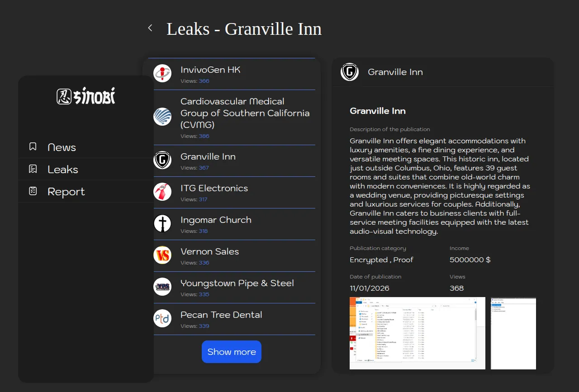Select the Cardiovascular Medical Group entry
The image size is (579, 392).
[245, 113]
